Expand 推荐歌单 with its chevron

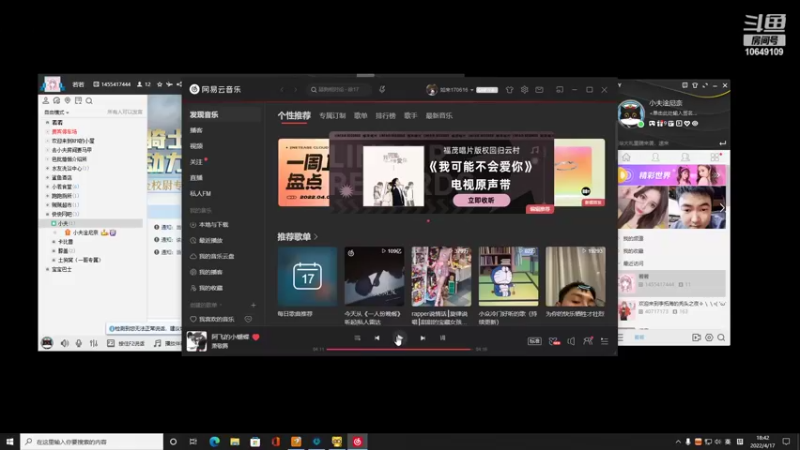pyautogui.click(x=316, y=237)
